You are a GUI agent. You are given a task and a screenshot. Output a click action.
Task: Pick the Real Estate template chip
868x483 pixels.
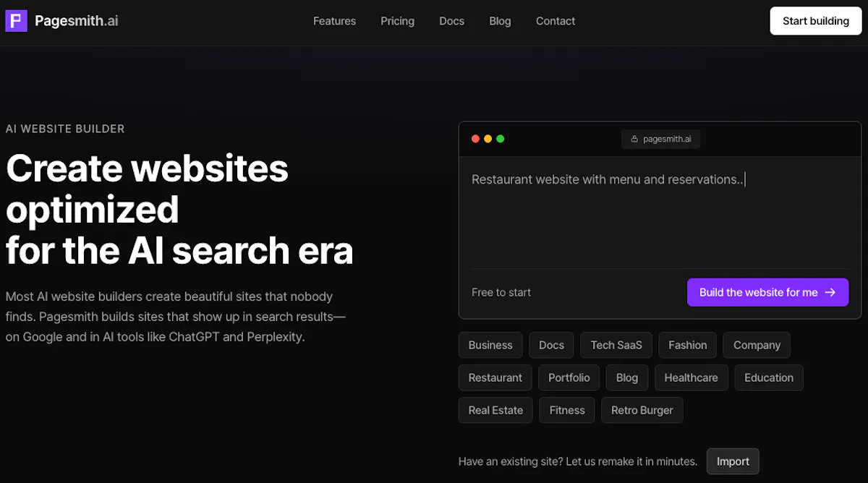(495, 410)
